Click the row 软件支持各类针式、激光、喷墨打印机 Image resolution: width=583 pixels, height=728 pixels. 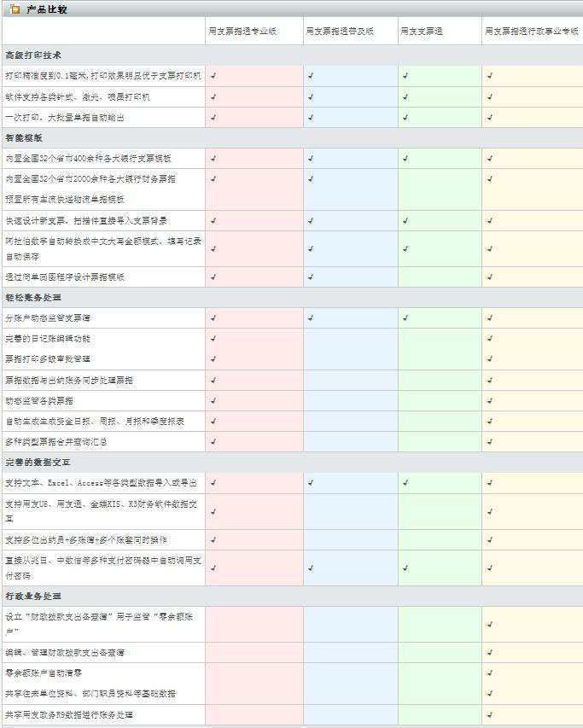coord(293,97)
